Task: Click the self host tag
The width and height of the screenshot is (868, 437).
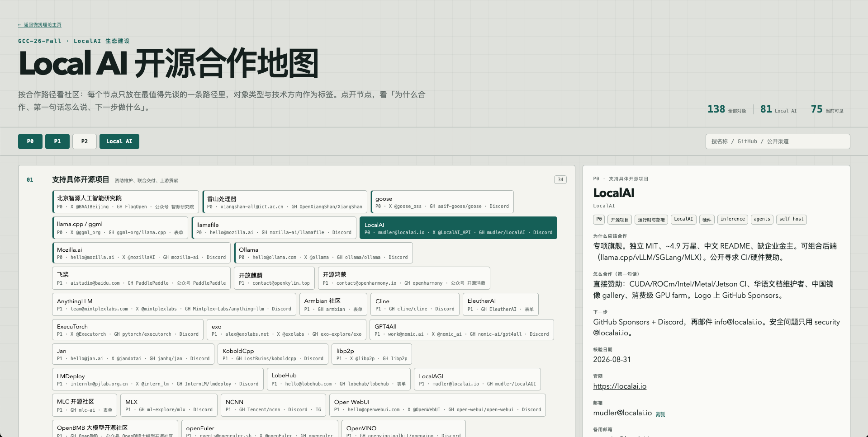Action: click(792, 219)
